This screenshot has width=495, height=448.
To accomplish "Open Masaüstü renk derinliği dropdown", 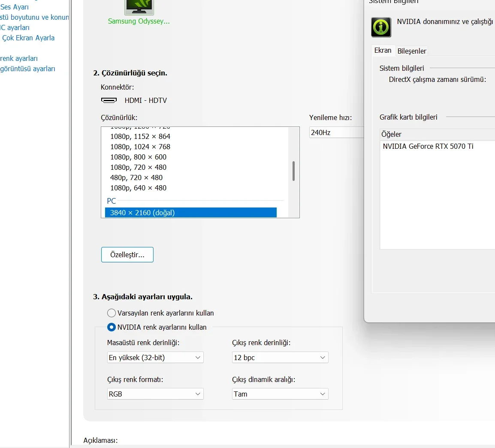I will tap(155, 358).
